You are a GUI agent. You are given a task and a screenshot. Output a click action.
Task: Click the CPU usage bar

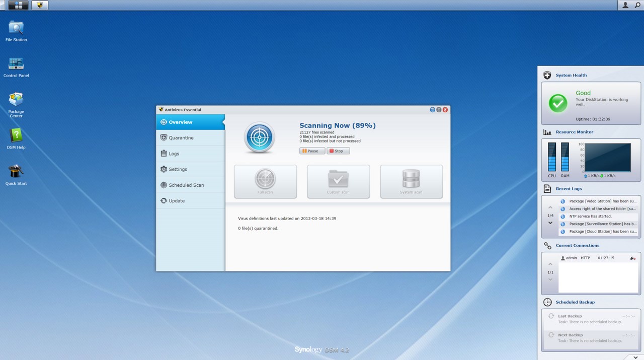[552, 157]
